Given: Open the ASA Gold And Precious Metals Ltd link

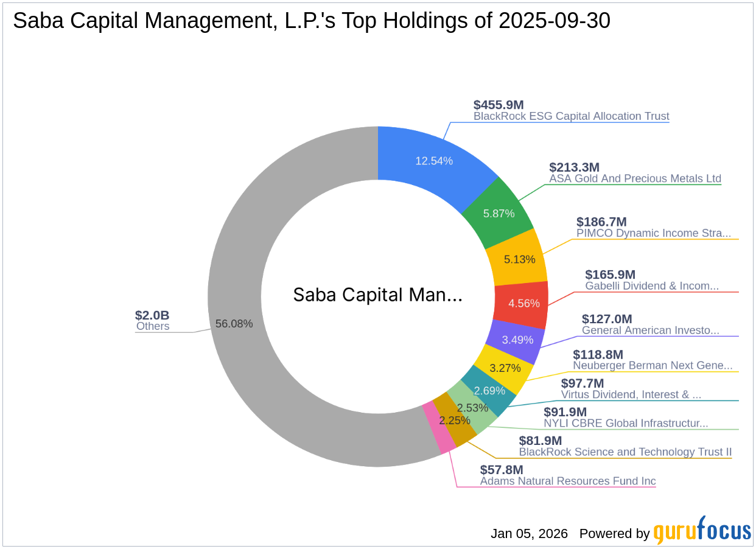Looking at the screenshot, I should [634, 179].
